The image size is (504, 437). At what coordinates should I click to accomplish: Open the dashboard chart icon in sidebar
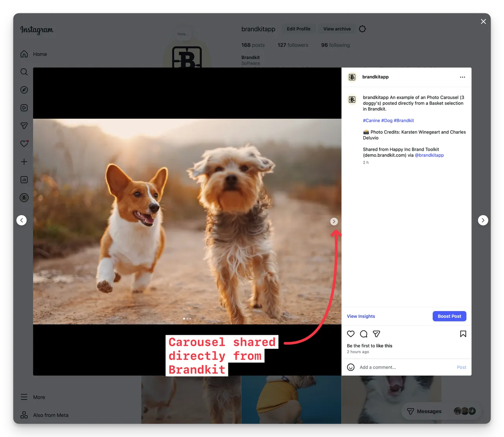[x=24, y=179]
